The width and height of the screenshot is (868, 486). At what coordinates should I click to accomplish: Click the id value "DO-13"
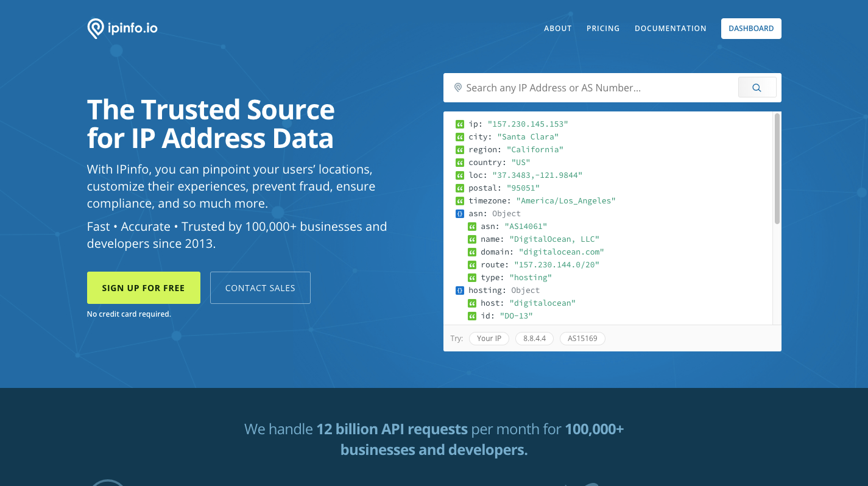[517, 316]
